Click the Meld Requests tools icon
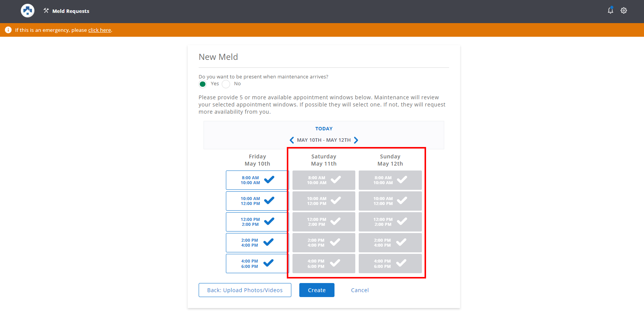Image resolution: width=644 pixels, height=316 pixels. pyautogui.click(x=46, y=11)
